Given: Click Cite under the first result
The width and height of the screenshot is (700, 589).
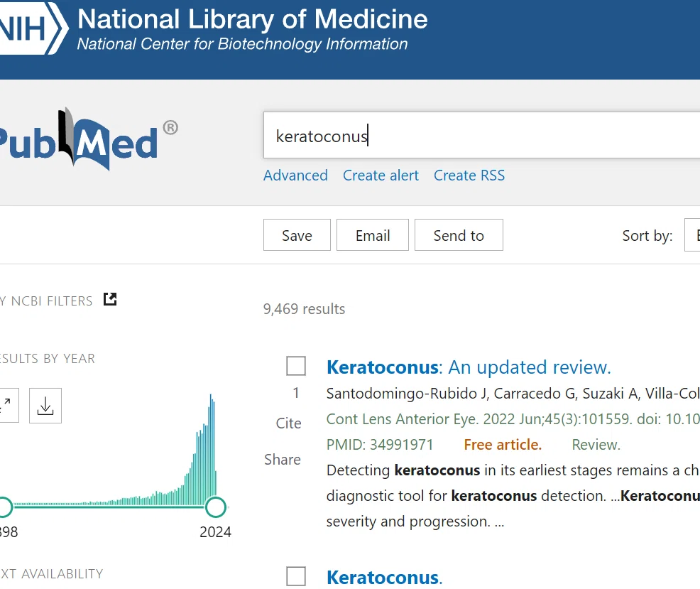Looking at the screenshot, I should pyautogui.click(x=289, y=423).
